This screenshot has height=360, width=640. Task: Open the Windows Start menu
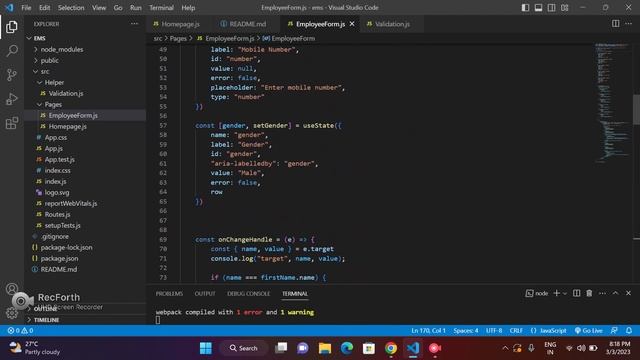pos(206,348)
